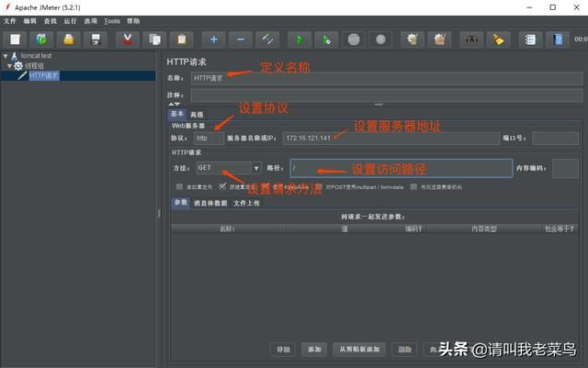Click the Shutdown test icon
The width and height of the screenshot is (588, 368).
click(380, 39)
